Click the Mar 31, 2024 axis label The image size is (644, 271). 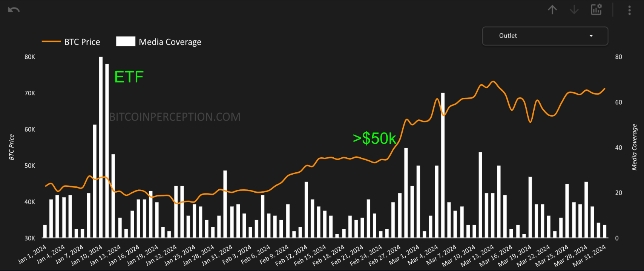coord(589,255)
